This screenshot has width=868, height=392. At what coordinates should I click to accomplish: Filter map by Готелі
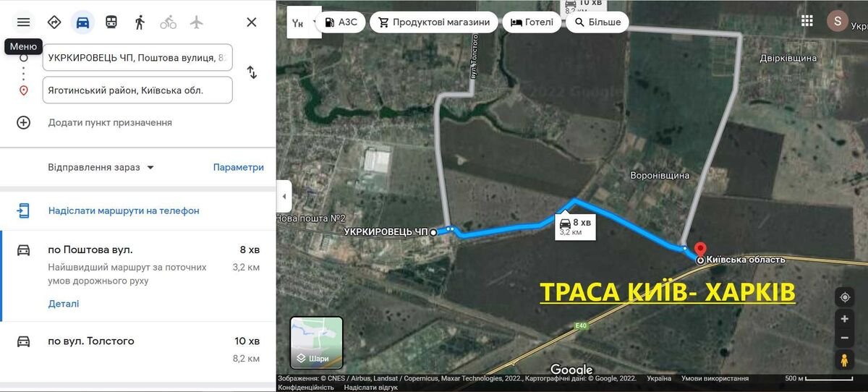[532, 22]
